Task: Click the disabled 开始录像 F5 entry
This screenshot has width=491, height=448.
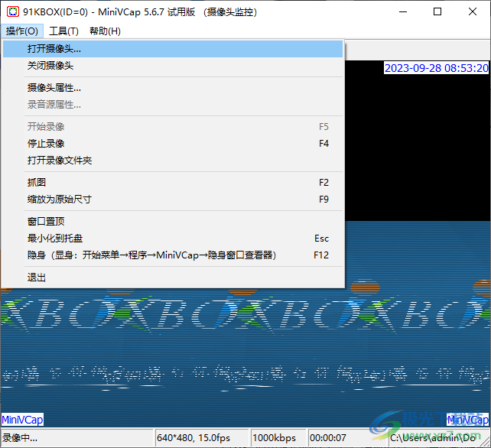Action: pyautogui.click(x=173, y=126)
